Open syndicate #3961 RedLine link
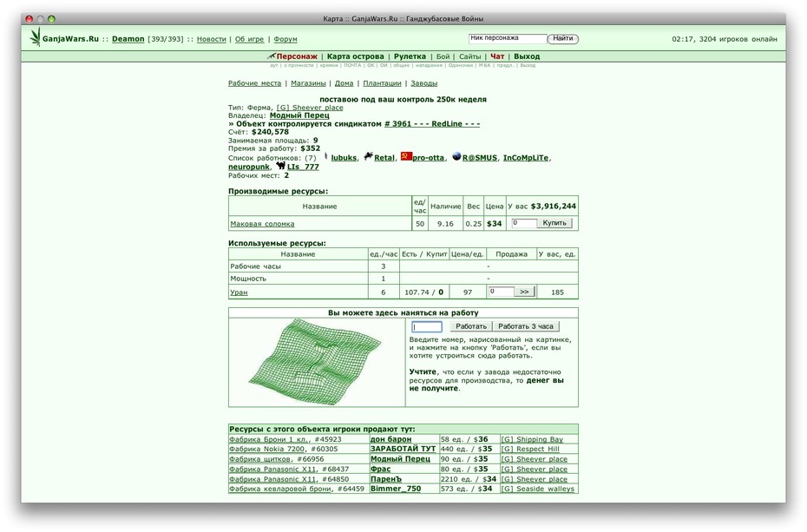The height and width of the screenshot is (532, 807). (432, 124)
